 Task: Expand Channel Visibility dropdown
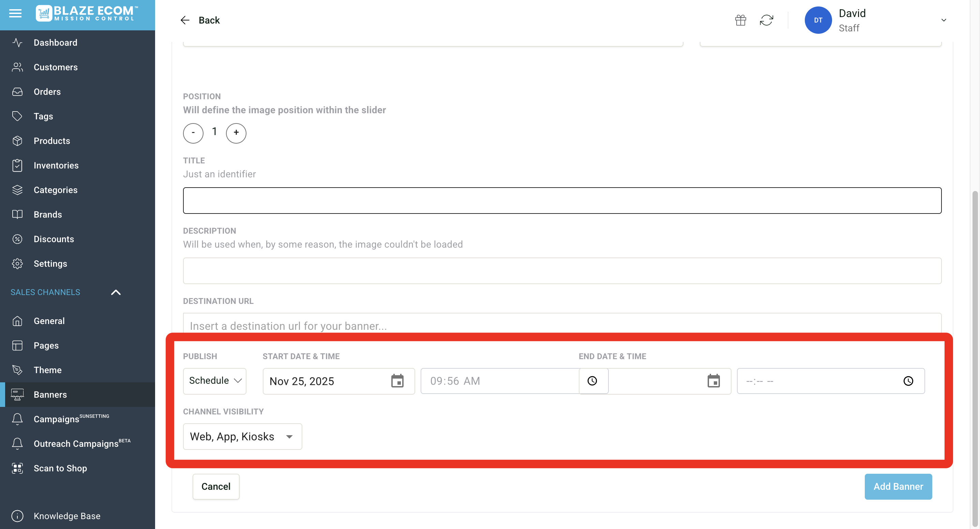click(x=242, y=437)
